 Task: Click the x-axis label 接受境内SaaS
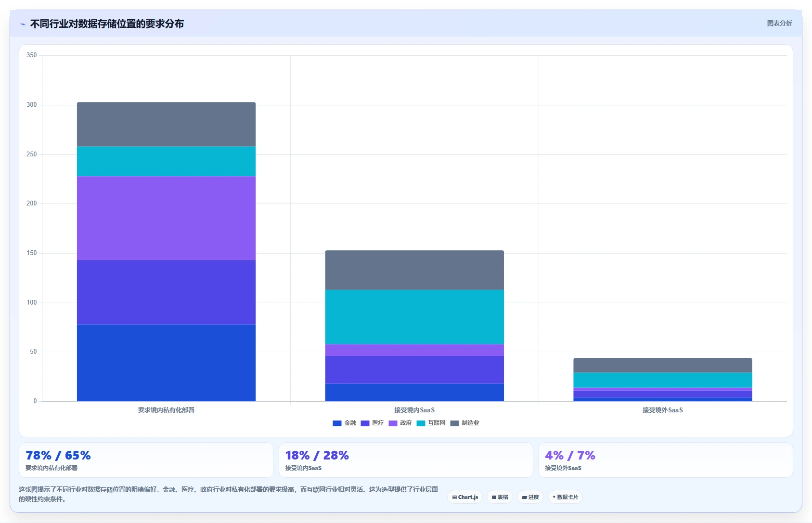point(414,410)
